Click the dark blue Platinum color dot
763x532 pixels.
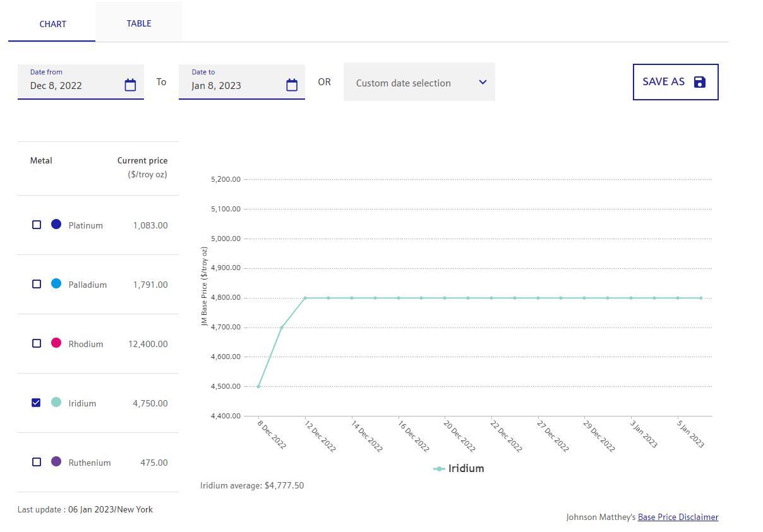(x=56, y=224)
